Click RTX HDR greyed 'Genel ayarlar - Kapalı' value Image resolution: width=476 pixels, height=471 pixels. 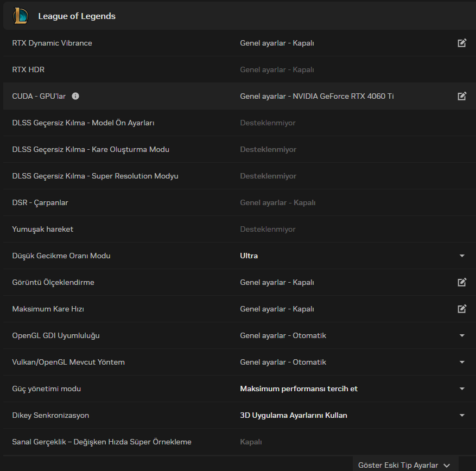point(277,69)
